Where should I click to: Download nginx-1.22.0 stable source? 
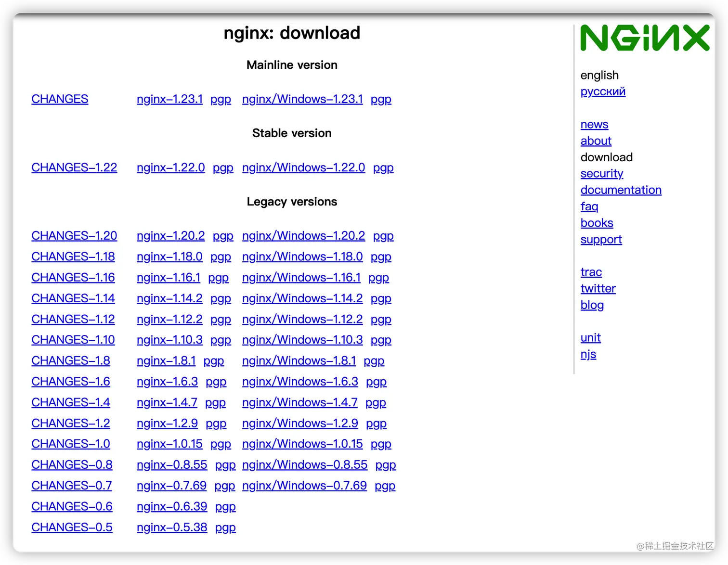[x=171, y=167]
